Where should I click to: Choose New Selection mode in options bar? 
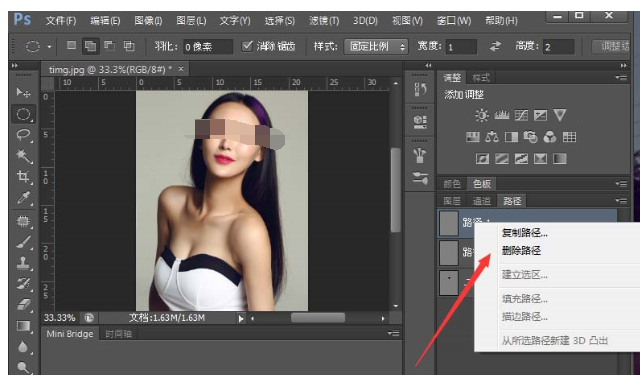click(x=71, y=46)
